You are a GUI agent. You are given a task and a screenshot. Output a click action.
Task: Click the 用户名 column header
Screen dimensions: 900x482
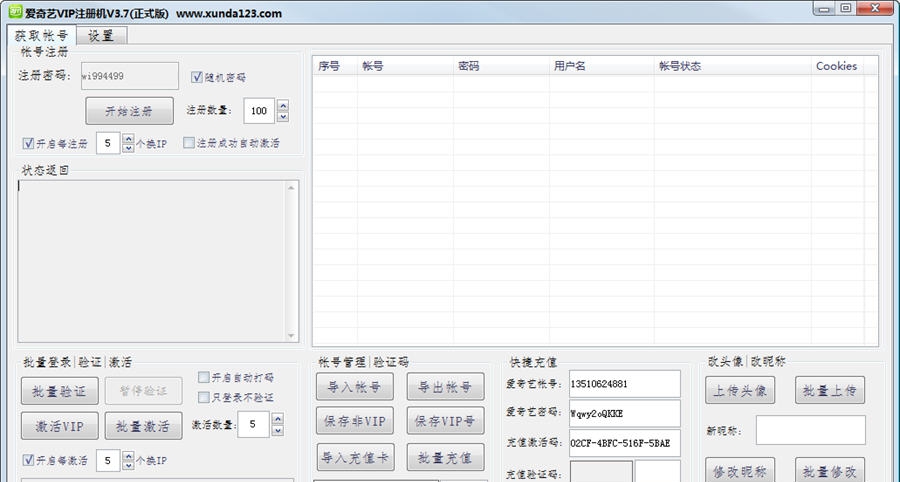pyautogui.click(x=602, y=66)
